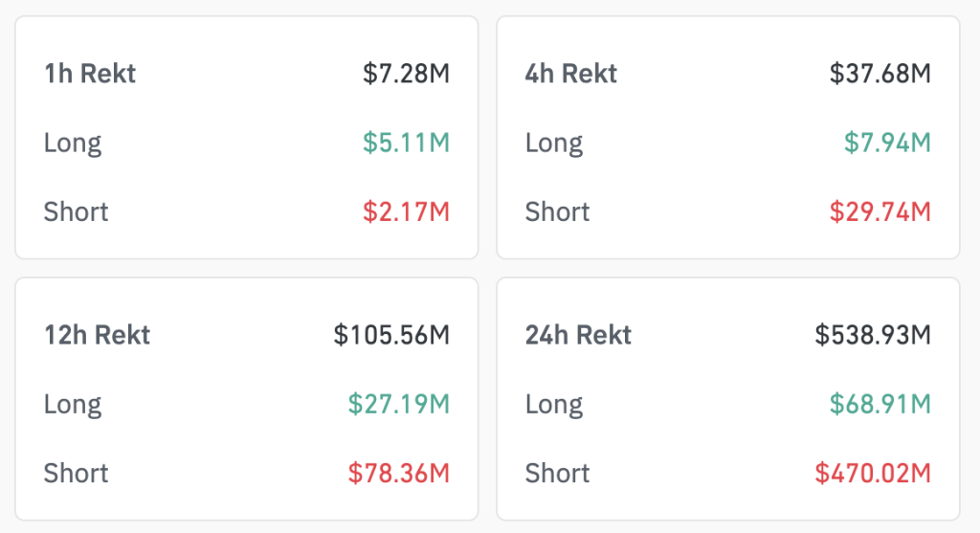The height and width of the screenshot is (533, 980).
Task: Select the 4h Short $29.74M value
Action: point(880,211)
